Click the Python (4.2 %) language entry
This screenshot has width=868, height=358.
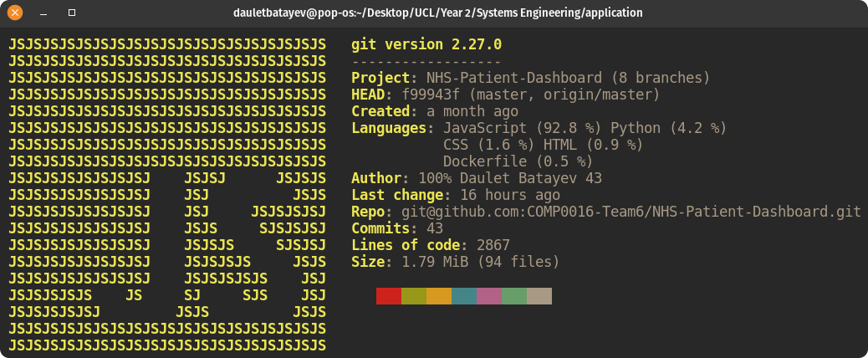coord(668,128)
